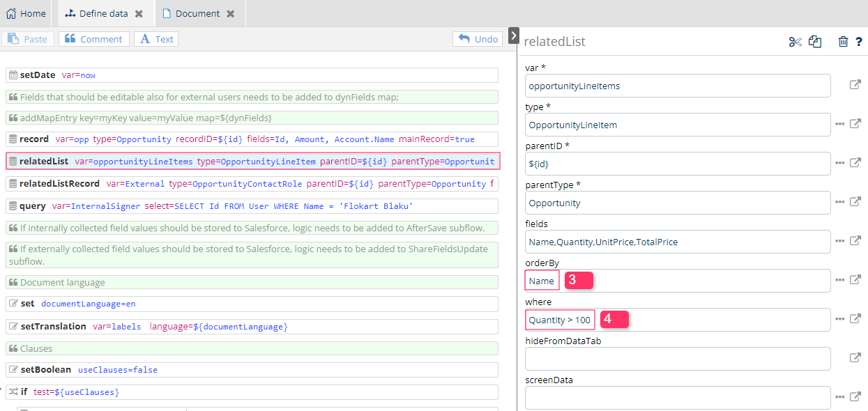Click the Undo button
The width and height of the screenshot is (868, 411).
point(478,39)
